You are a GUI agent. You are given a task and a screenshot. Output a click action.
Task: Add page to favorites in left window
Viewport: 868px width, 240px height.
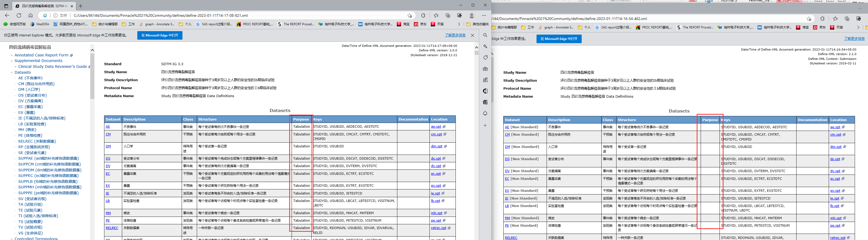(410, 15)
